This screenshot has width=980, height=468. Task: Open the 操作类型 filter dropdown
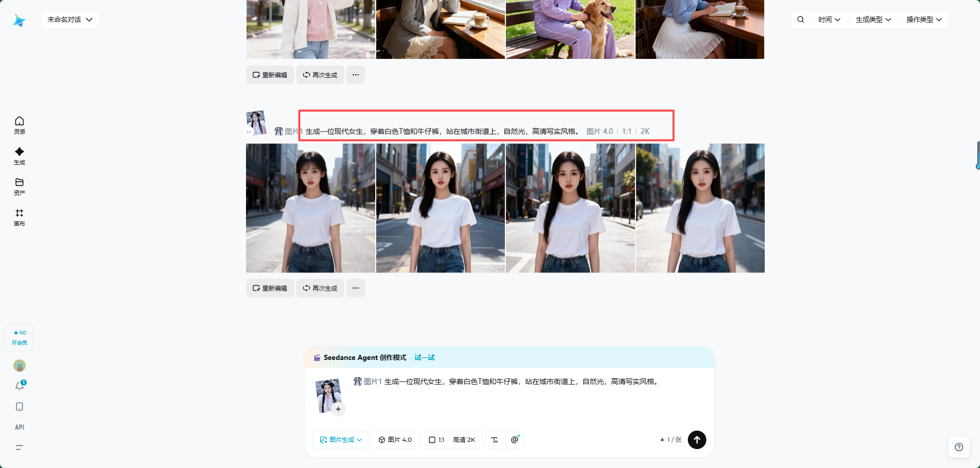tap(923, 19)
